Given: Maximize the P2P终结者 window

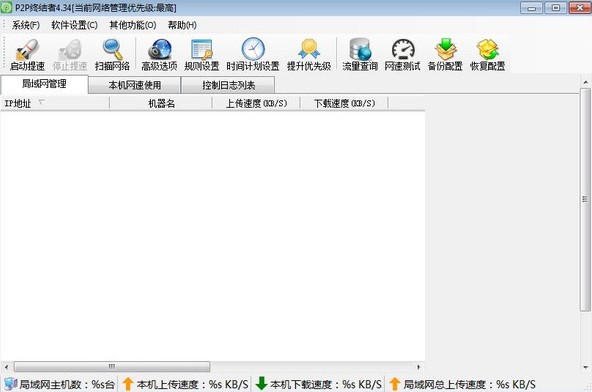Looking at the screenshot, I should tap(556, 8).
